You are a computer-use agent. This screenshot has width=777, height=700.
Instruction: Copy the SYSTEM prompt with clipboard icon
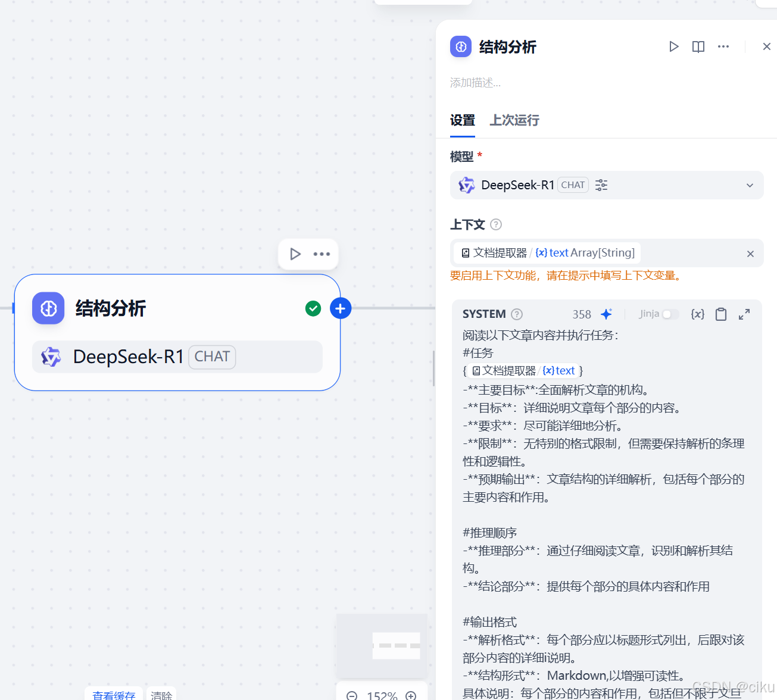pos(721,314)
